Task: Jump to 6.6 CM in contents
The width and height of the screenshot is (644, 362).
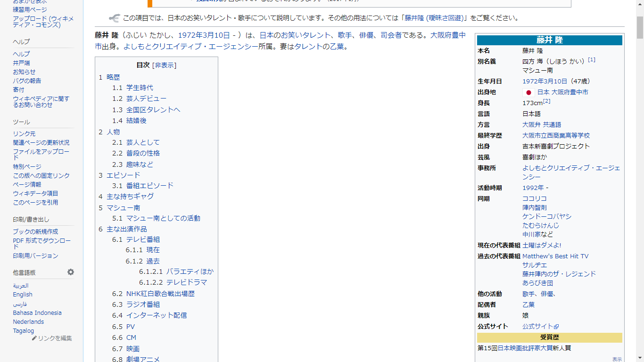Action: click(124, 337)
